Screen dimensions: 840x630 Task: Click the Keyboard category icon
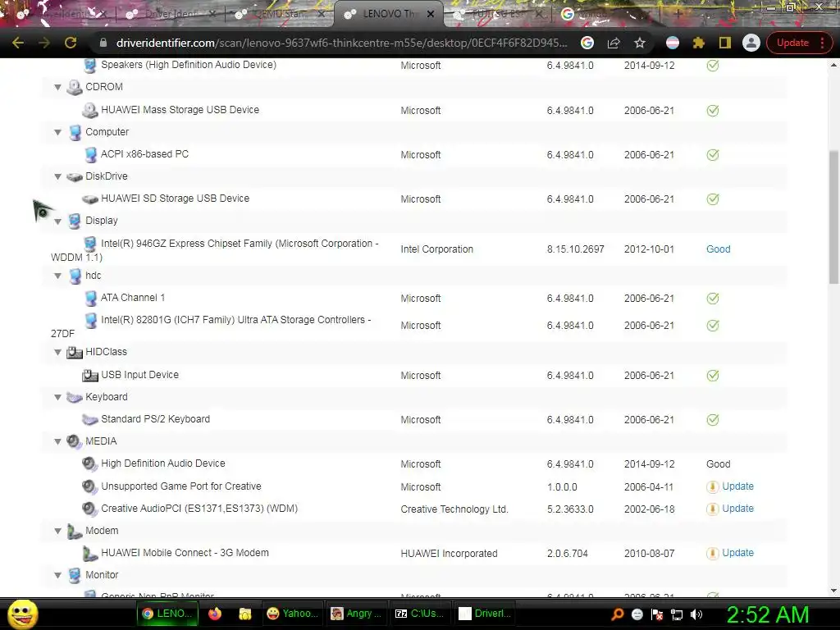[x=75, y=398]
